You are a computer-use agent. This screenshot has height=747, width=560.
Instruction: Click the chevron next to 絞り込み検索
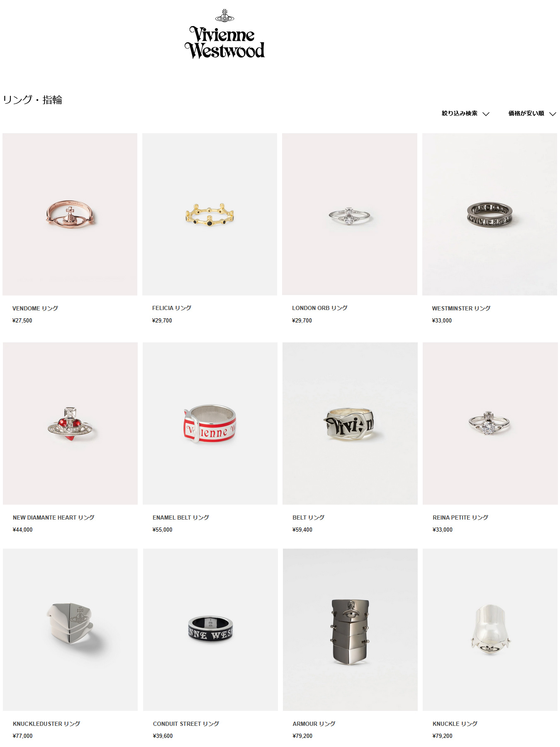click(x=486, y=114)
